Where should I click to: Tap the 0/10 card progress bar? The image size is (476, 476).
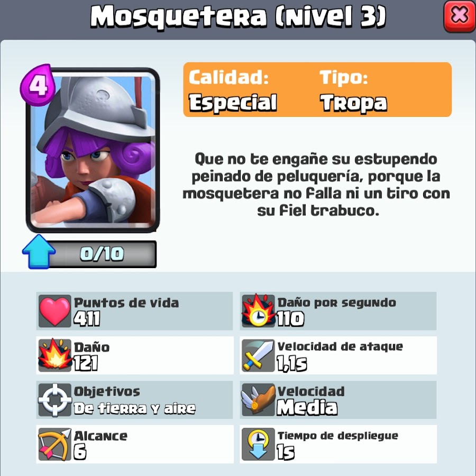tap(102, 254)
